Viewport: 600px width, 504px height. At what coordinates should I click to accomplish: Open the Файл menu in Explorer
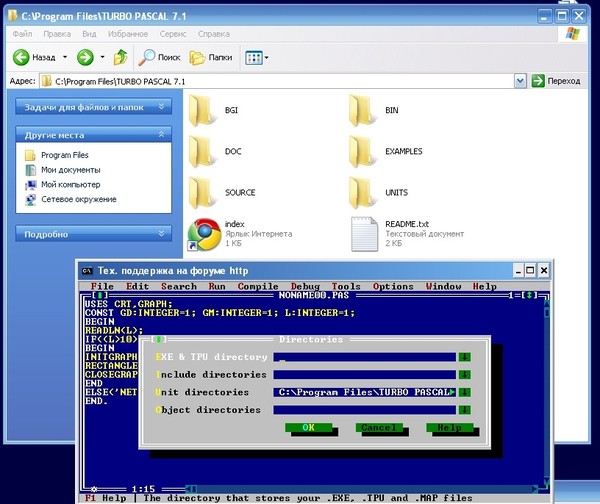coord(22,34)
